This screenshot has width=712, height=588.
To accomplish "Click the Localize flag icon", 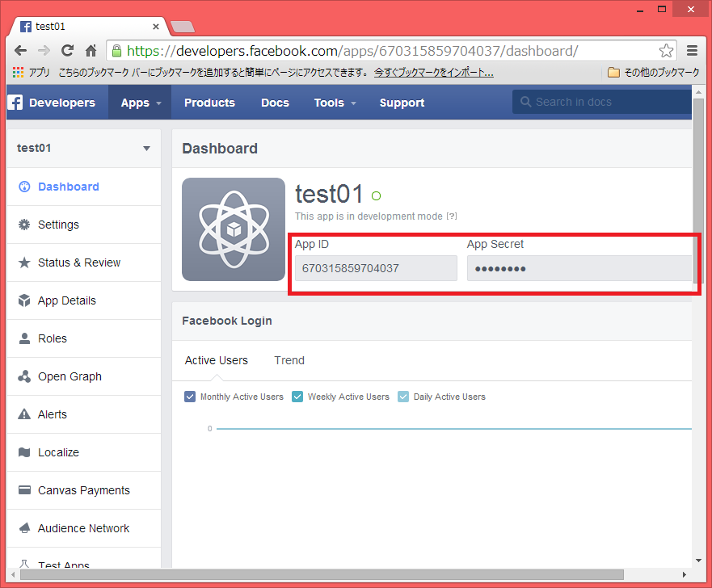I will [x=24, y=452].
